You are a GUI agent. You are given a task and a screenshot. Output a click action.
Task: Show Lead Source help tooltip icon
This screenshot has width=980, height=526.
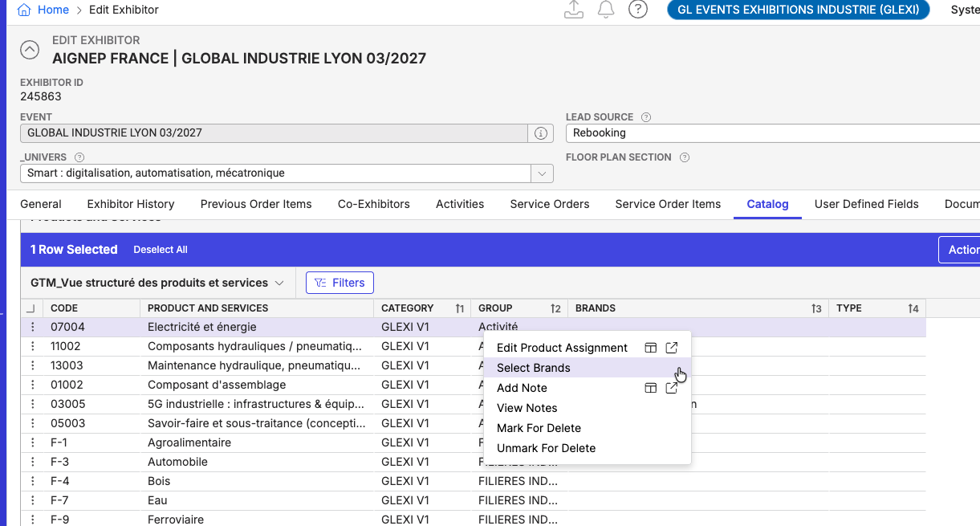tap(646, 117)
